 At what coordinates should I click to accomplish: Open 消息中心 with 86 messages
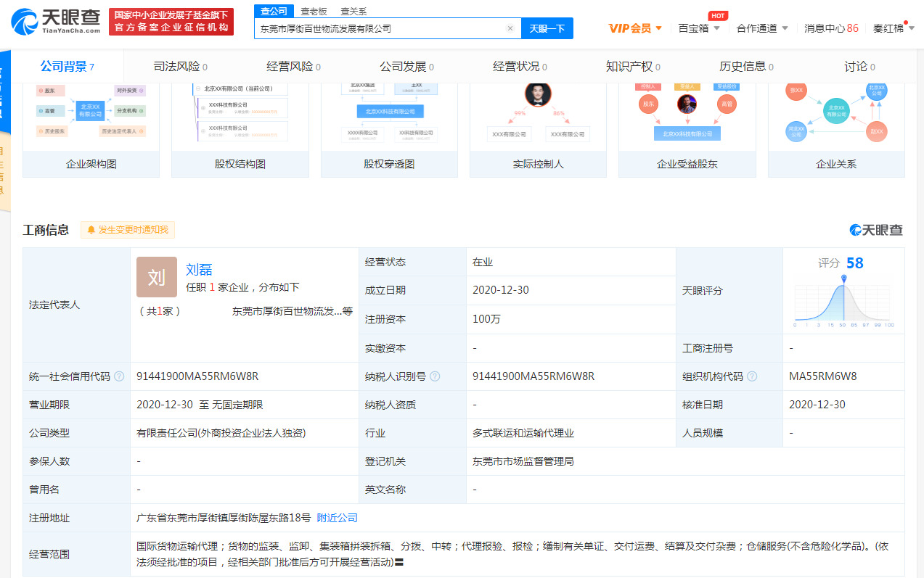tap(831, 28)
